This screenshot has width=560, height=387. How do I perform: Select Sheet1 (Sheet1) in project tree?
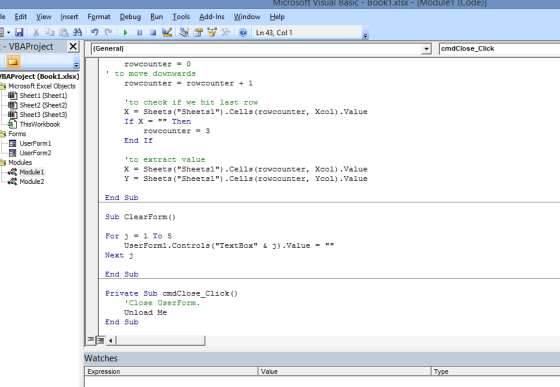tap(43, 95)
